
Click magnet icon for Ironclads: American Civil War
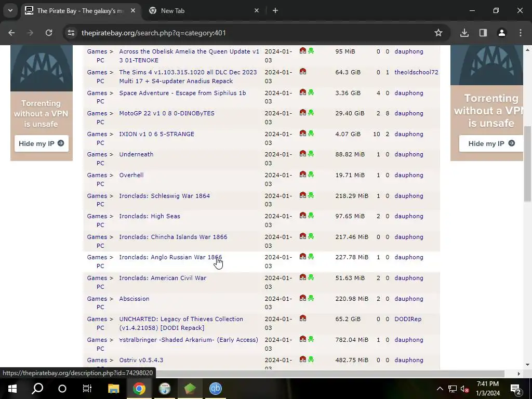(303, 277)
